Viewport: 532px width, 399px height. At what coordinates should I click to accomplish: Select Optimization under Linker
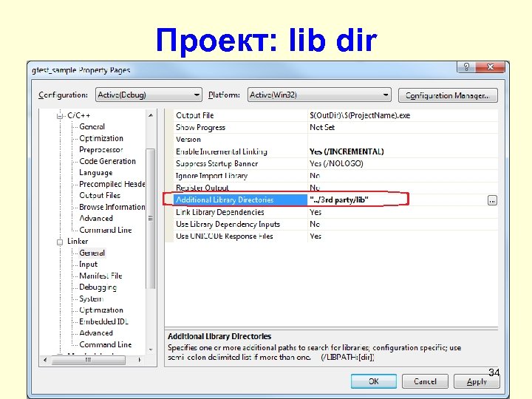[x=101, y=310]
